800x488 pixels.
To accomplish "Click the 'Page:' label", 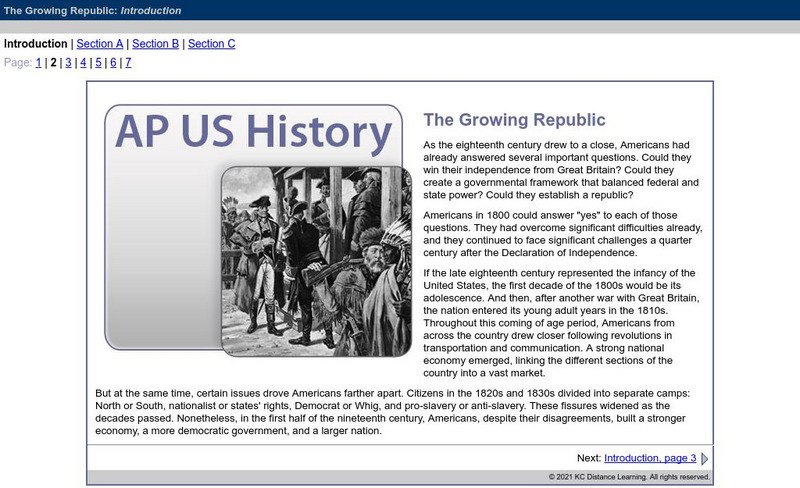I will 18,63.
